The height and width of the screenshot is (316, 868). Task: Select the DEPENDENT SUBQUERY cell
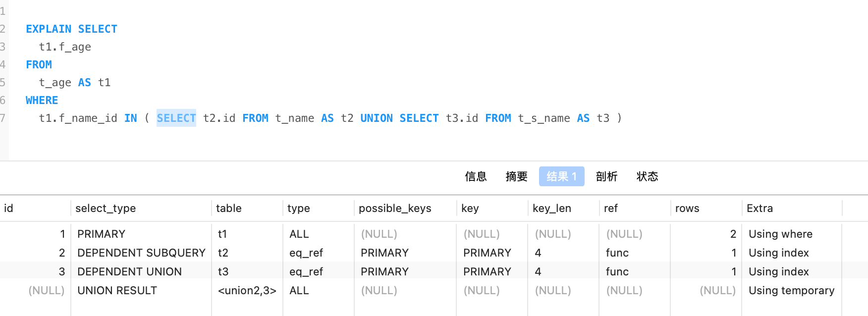coord(141,253)
